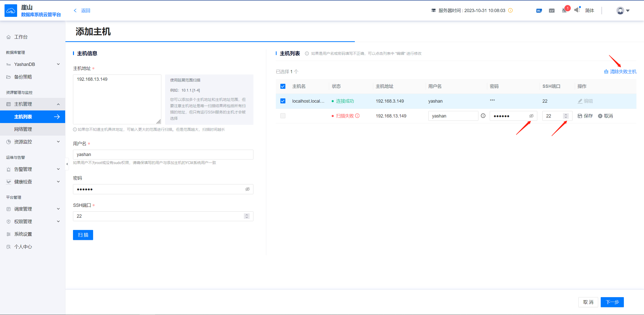This screenshot has width=644, height=315.
Task: Open 网络管理 submenu item
Action: pos(23,129)
